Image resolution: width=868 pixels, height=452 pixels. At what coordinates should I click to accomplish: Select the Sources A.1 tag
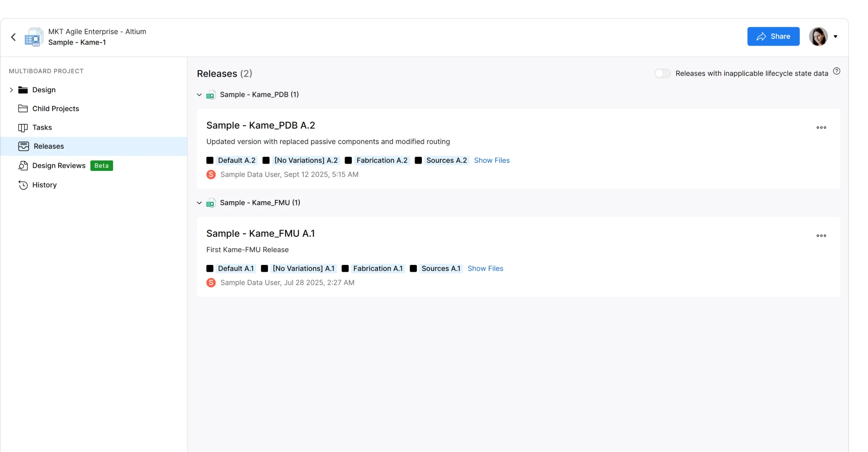(x=441, y=268)
